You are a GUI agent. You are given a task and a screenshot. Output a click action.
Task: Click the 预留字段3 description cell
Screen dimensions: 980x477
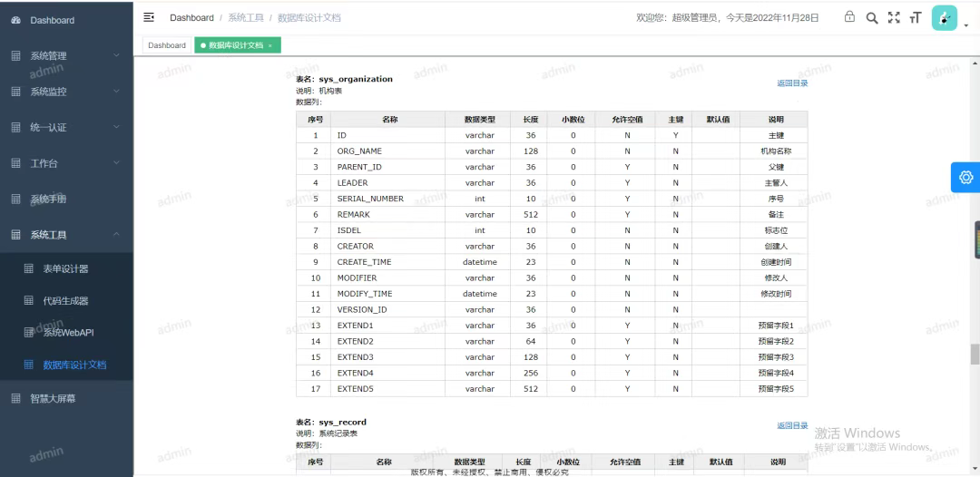(x=775, y=357)
